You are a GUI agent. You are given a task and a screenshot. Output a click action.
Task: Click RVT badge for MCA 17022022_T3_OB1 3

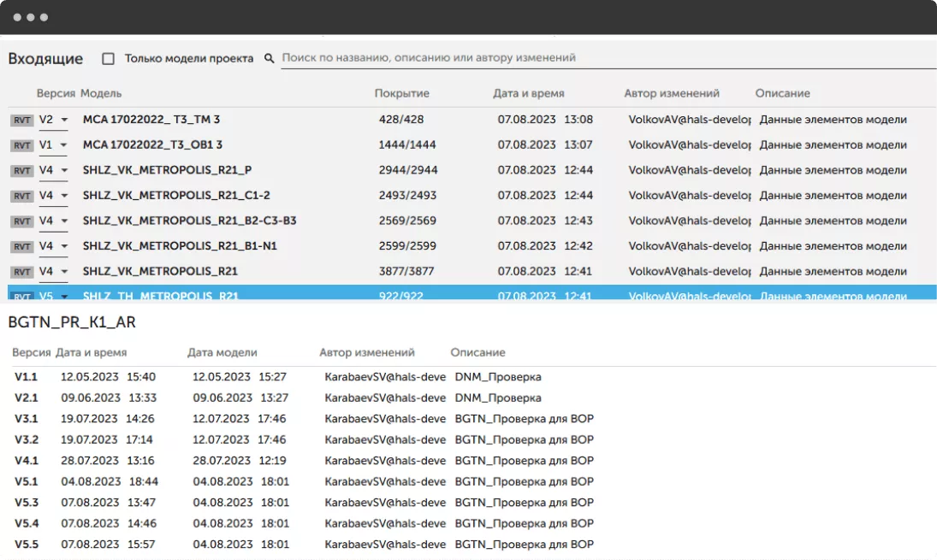[21, 145]
